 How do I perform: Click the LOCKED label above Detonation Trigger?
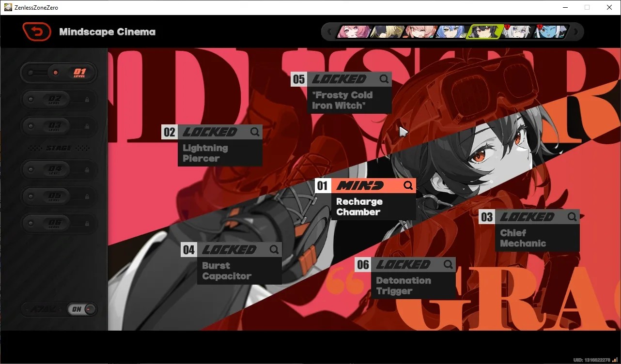pyautogui.click(x=404, y=264)
